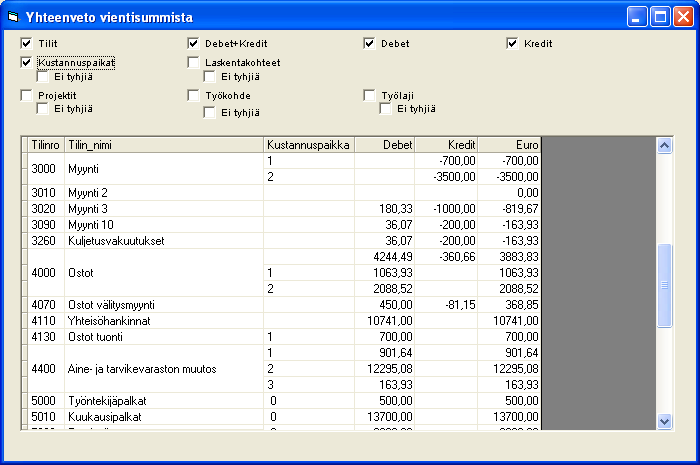Click the vertical scrollbar thumb
This screenshot has width=700, height=465.
[x=664, y=286]
